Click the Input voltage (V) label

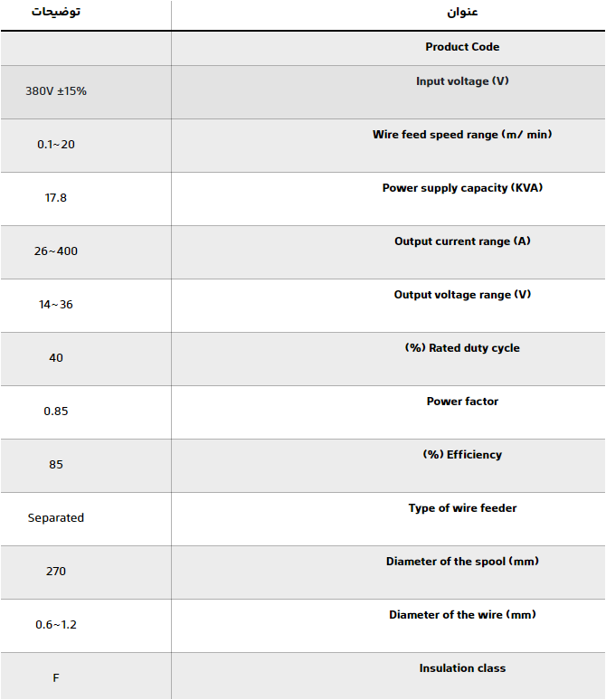pos(462,81)
